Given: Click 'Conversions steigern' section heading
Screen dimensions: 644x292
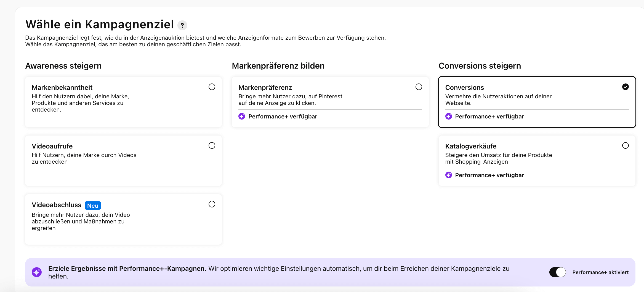Looking at the screenshot, I should tap(480, 66).
